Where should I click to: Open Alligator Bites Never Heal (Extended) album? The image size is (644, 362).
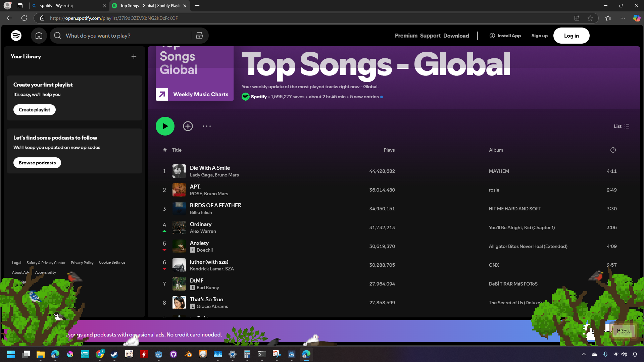click(x=528, y=246)
